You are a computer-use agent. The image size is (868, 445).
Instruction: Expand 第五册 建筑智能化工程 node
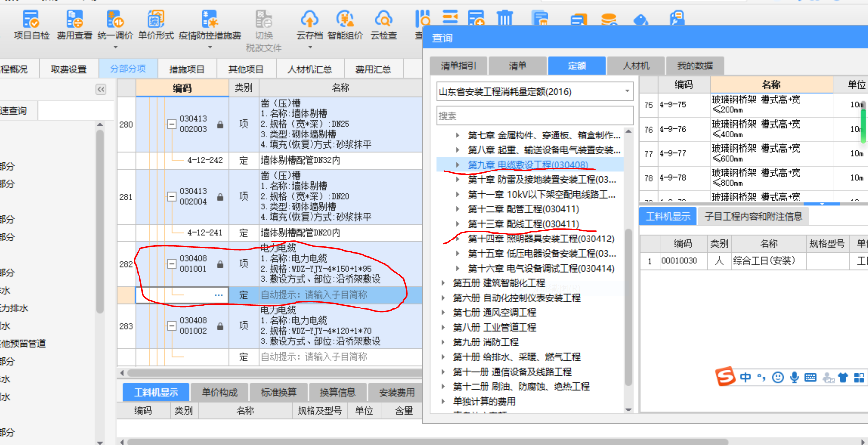click(443, 283)
